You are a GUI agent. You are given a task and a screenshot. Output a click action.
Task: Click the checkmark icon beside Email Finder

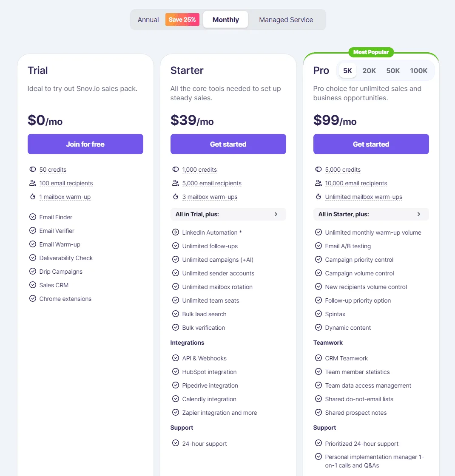(x=33, y=217)
